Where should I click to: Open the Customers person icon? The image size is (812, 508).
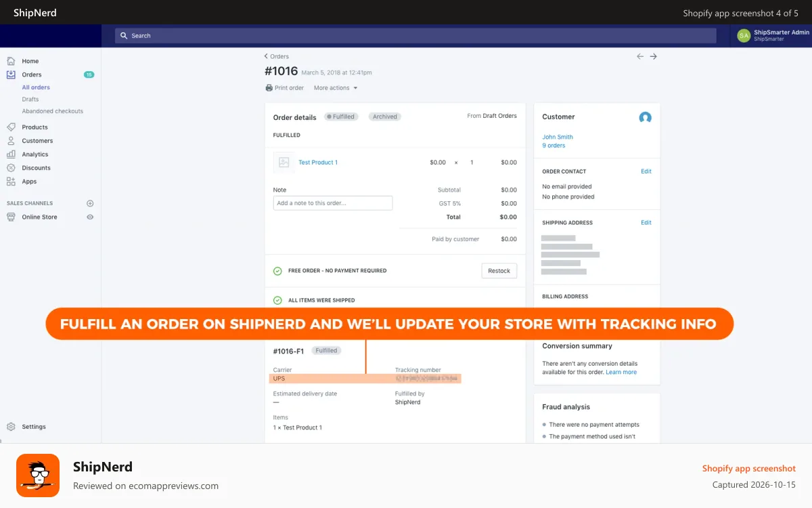(x=11, y=141)
